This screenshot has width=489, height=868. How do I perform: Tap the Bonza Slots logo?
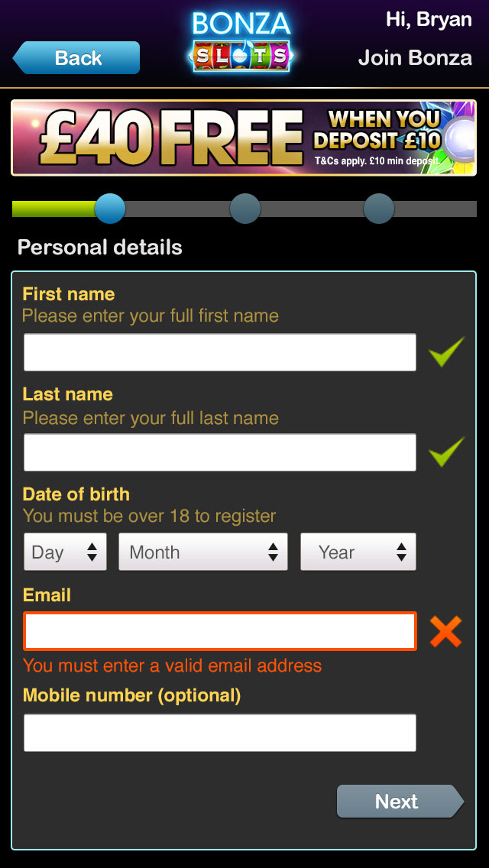click(x=241, y=41)
